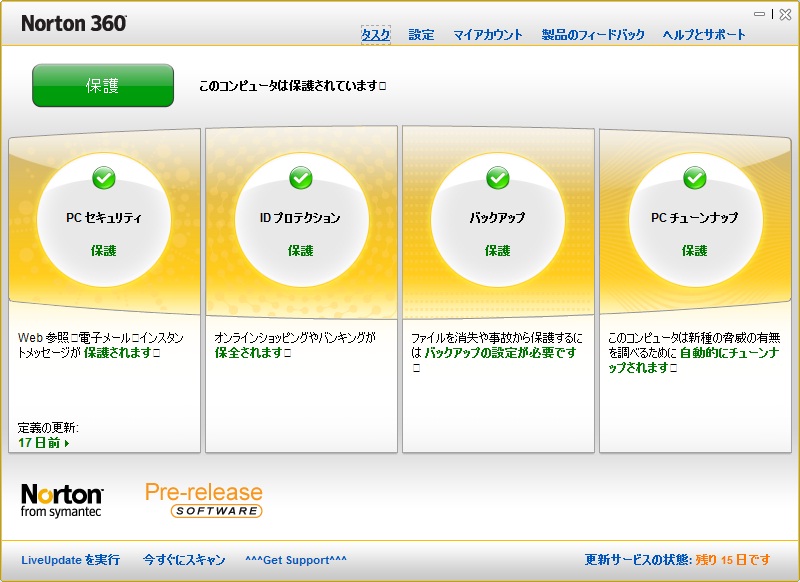Click the Norton 360 title
Image resolution: width=800 pixels, height=582 pixels.
pos(74,23)
